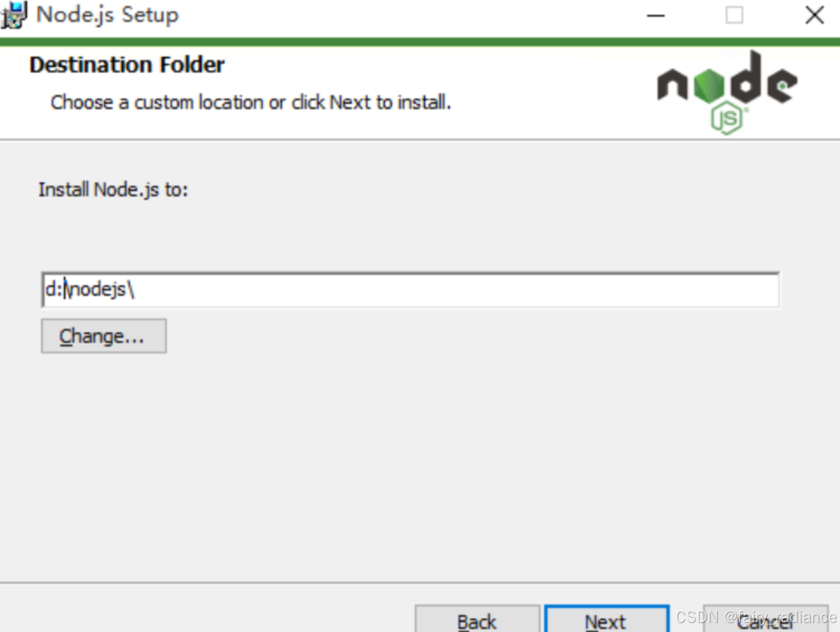Cancel the Node.js setup
The image size is (840, 632).
pyautogui.click(x=766, y=619)
